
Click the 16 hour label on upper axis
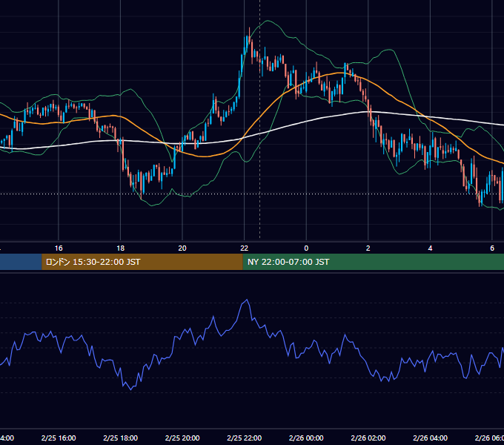[x=59, y=248]
